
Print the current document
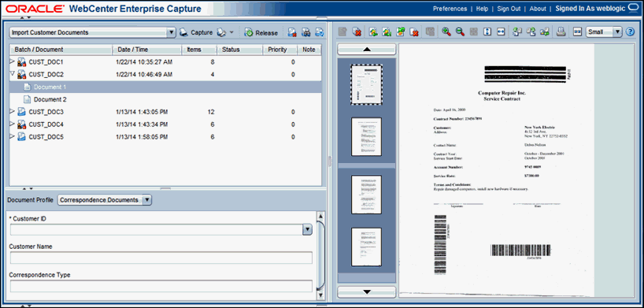coord(561,32)
